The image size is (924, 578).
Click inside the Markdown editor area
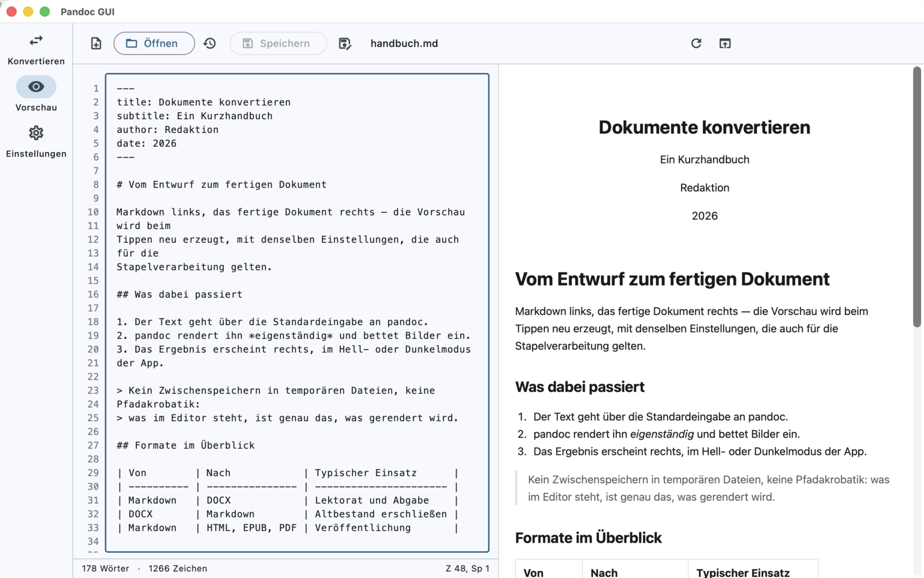click(297, 313)
